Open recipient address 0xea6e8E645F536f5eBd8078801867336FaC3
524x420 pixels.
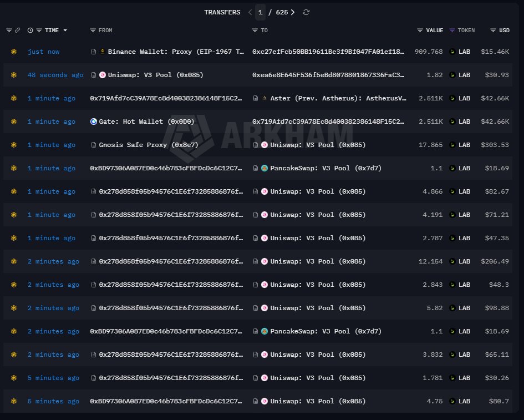click(328, 75)
